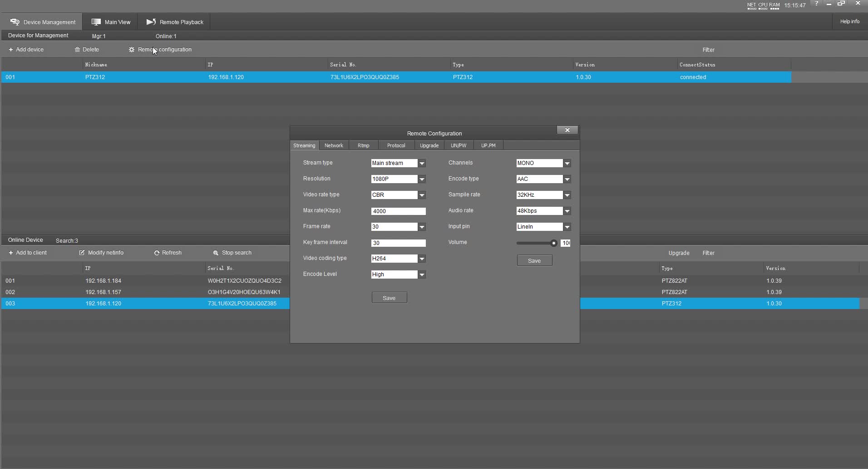The image size is (868, 469).
Task: Expand the Audio rate dropdown
Action: (567, 211)
